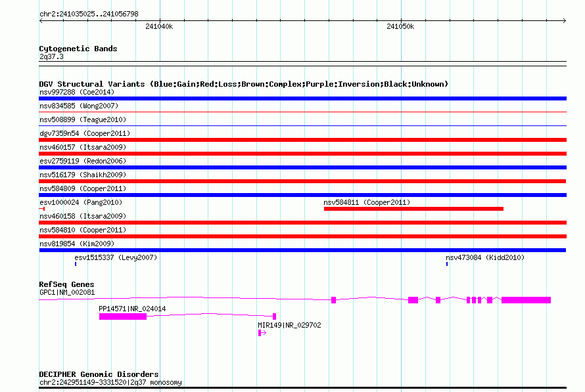Image resolution: width=585 pixels, height=392 pixels.
Task: Click the dgv7359n54 (Cooper2011) red loss bar
Action: 302,140
